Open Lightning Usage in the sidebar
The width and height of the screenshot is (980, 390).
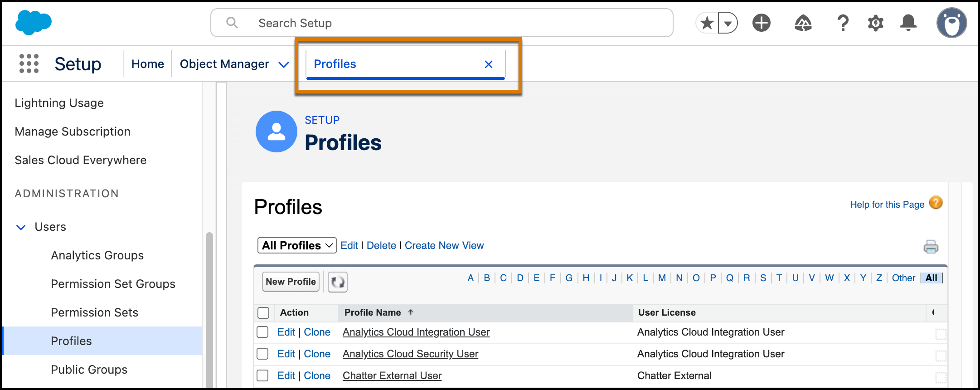pos(59,103)
